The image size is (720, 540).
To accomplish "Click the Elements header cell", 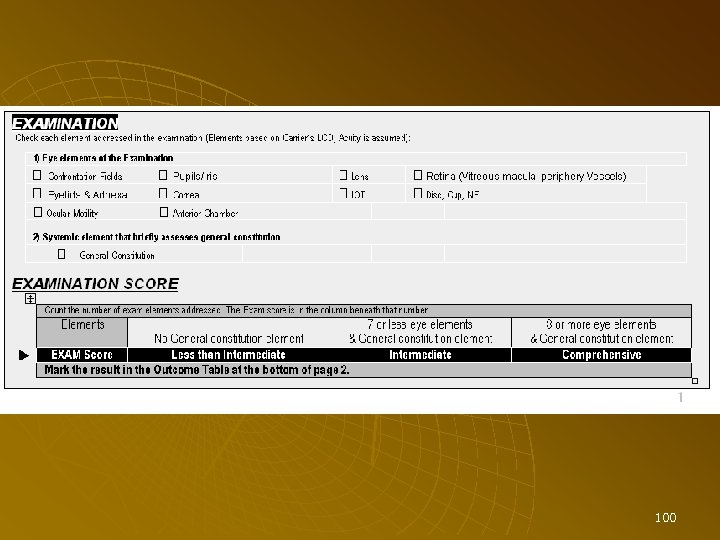I will click(x=82, y=332).
